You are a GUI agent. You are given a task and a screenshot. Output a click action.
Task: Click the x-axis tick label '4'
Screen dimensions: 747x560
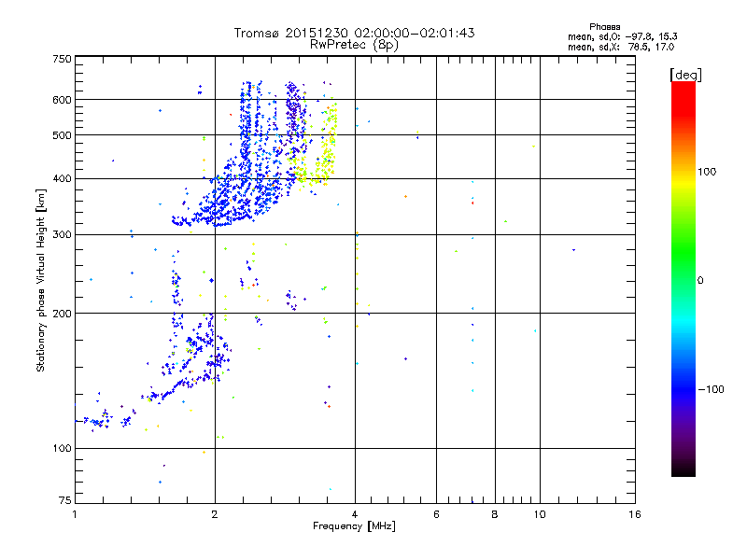[x=355, y=514]
